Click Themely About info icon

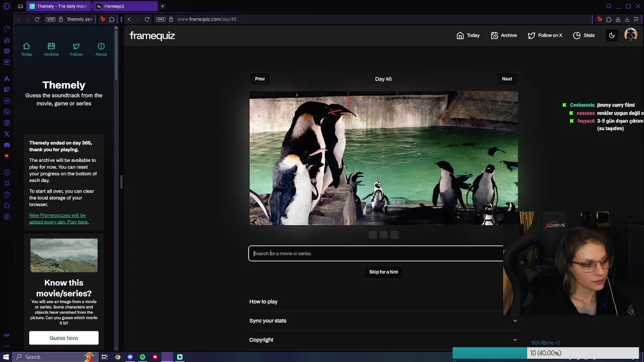[x=101, y=46]
